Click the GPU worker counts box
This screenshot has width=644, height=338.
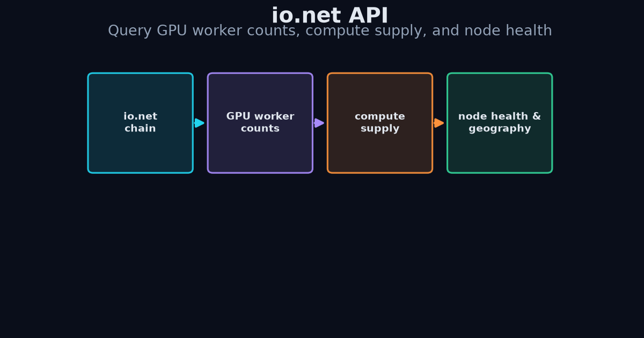pyautogui.click(x=260, y=123)
